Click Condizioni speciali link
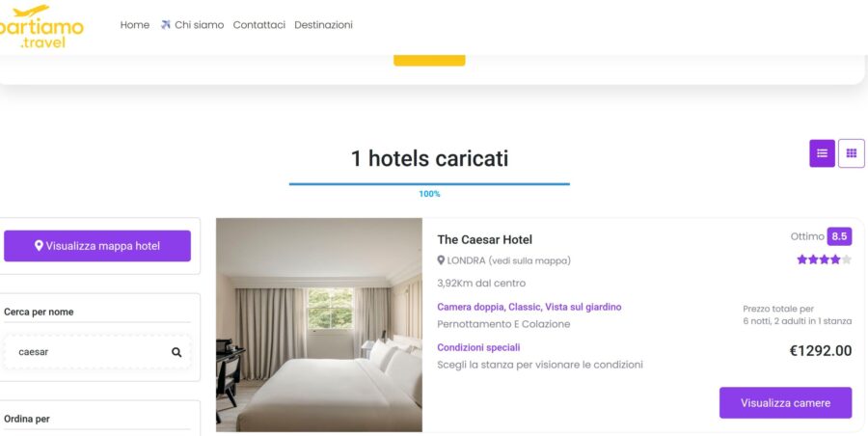The height and width of the screenshot is (436, 868). (x=478, y=347)
